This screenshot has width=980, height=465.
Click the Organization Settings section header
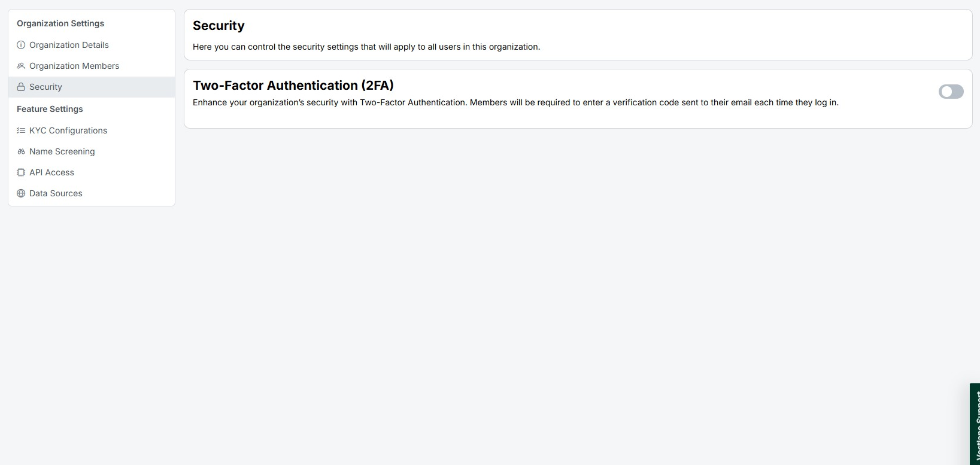tap(60, 23)
